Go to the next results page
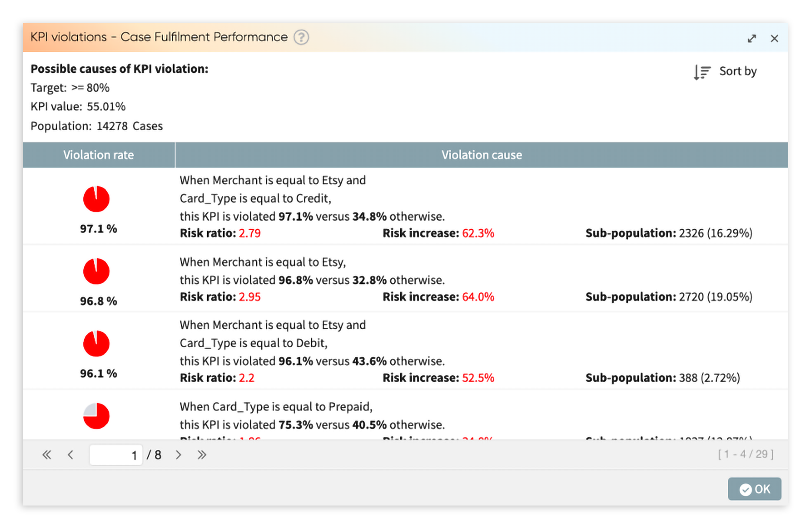The height and width of the screenshot is (529, 812). click(x=178, y=455)
